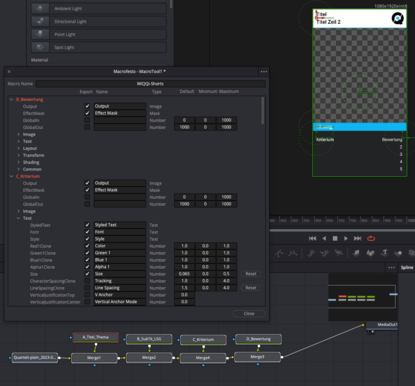Open the Macro editor three-dot options menu
415x386 pixels.
pyautogui.click(x=264, y=71)
